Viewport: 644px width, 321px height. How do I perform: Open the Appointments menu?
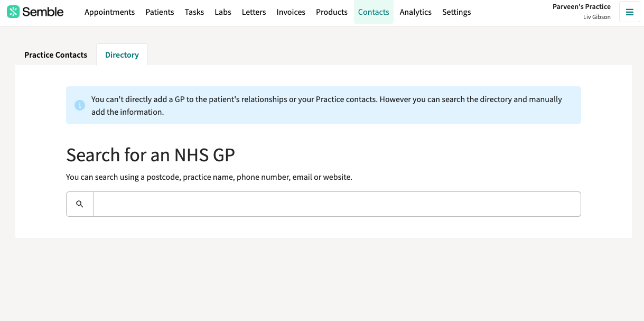click(109, 12)
